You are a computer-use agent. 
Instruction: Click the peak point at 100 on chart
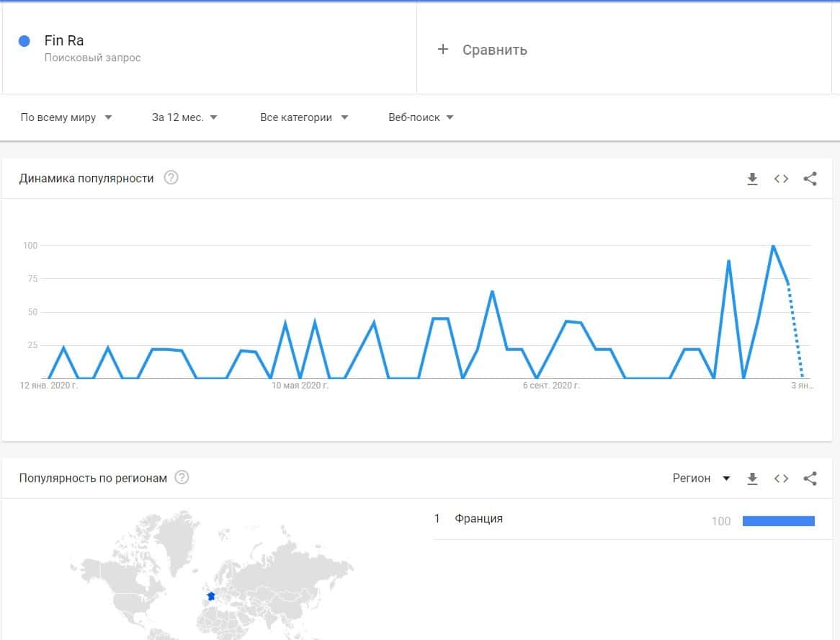coord(773,246)
